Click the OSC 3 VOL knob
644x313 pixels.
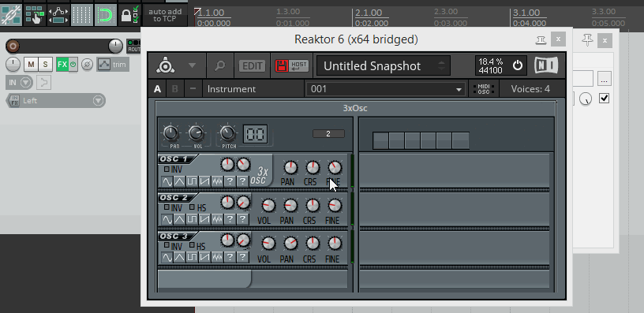[x=268, y=244]
